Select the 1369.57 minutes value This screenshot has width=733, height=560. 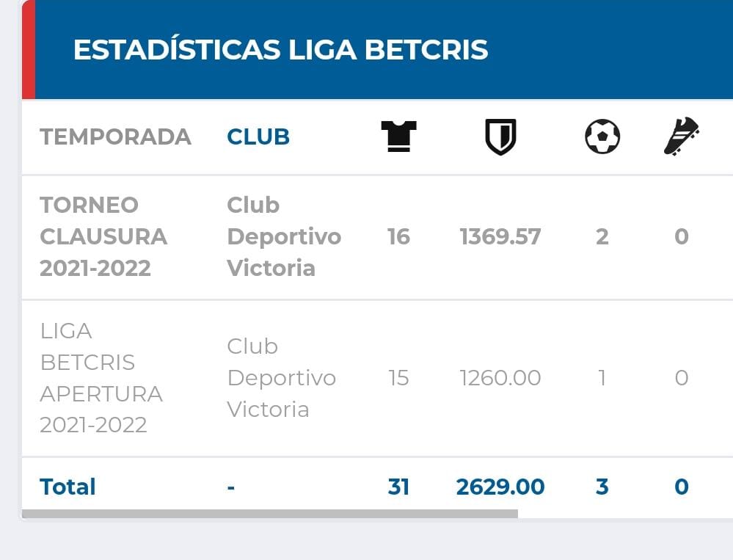click(500, 236)
